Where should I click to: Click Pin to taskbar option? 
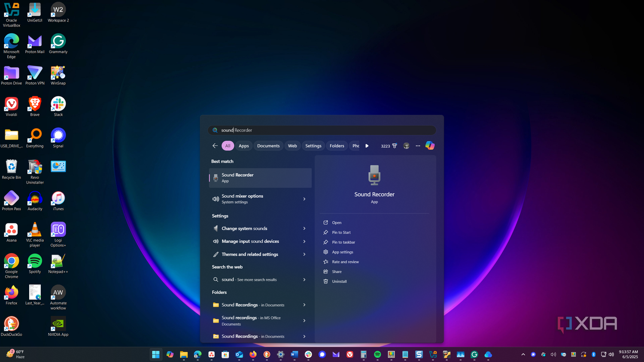coord(343,242)
